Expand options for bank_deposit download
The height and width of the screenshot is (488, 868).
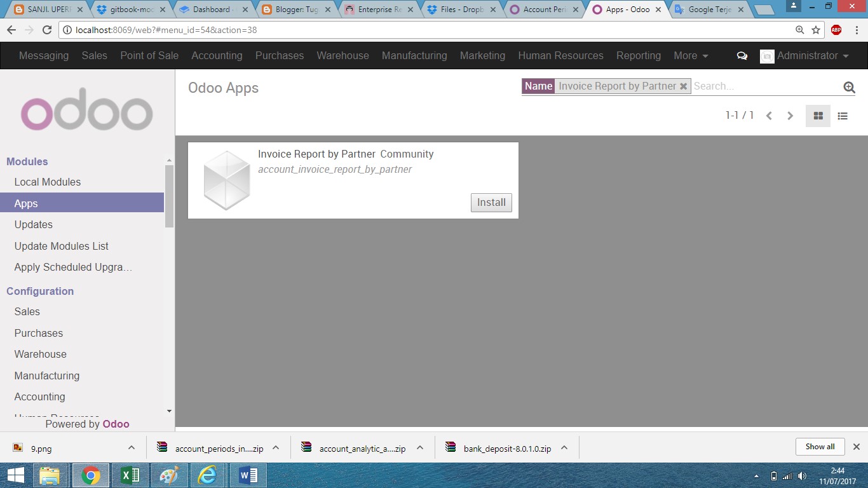point(564,448)
